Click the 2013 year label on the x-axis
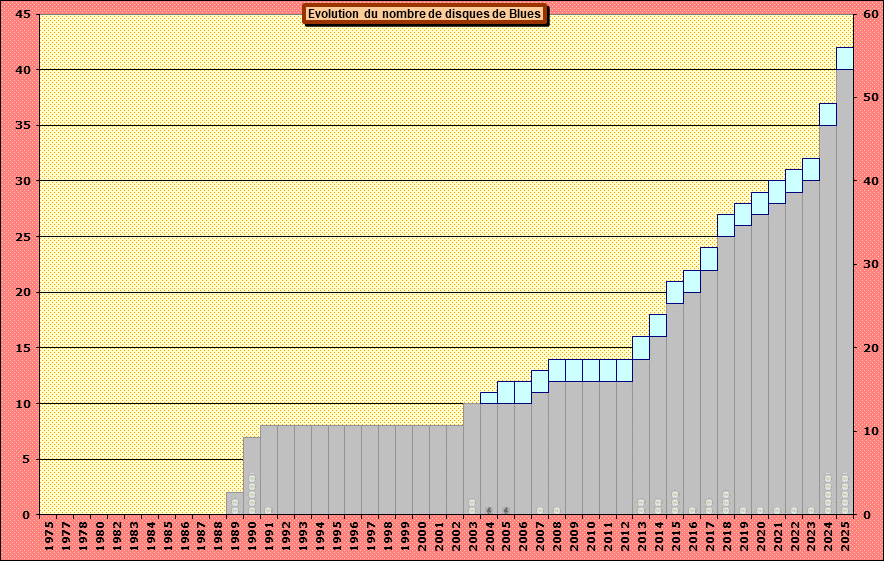The image size is (884, 561). coord(641,538)
